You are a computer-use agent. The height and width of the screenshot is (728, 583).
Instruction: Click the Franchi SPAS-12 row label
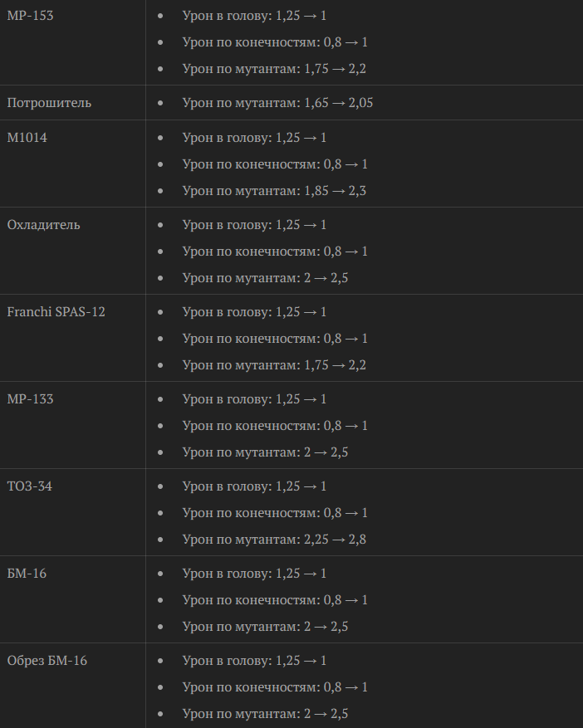[56, 312]
